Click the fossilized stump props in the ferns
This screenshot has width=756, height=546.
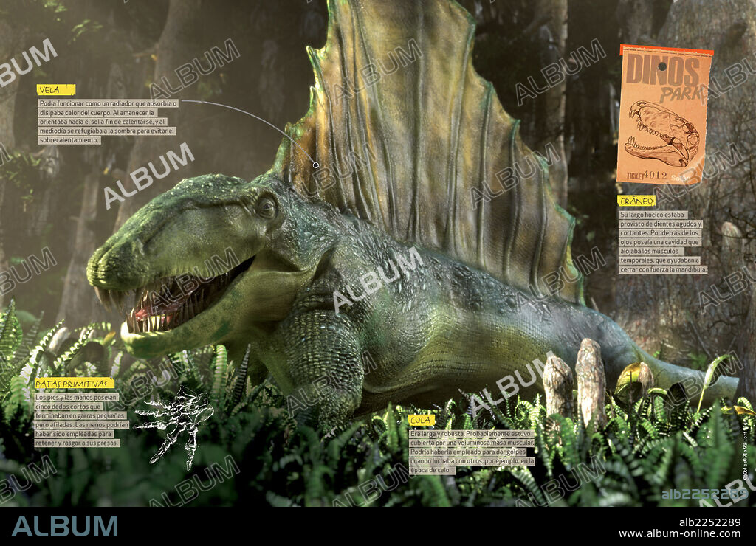[583, 376]
